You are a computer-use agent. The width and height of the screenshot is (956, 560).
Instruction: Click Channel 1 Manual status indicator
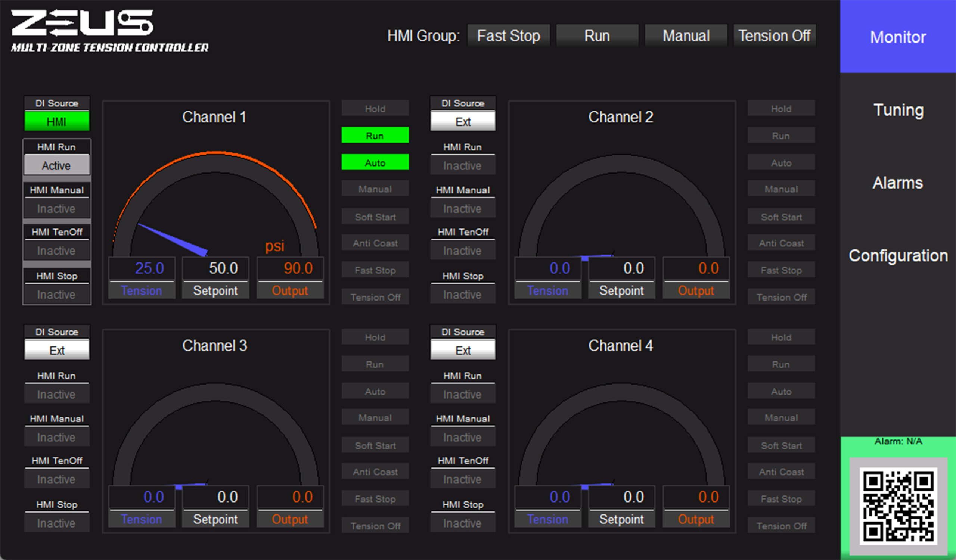(x=375, y=189)
